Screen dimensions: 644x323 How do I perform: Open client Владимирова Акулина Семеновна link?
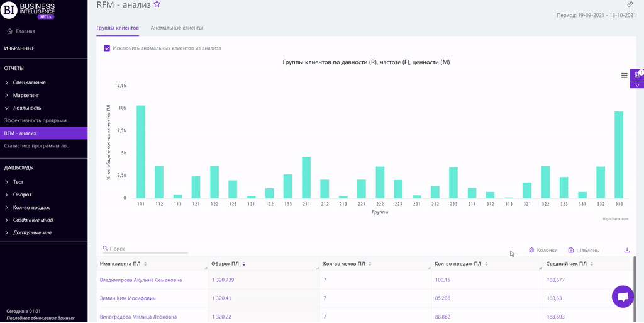[x=141, y=280]
